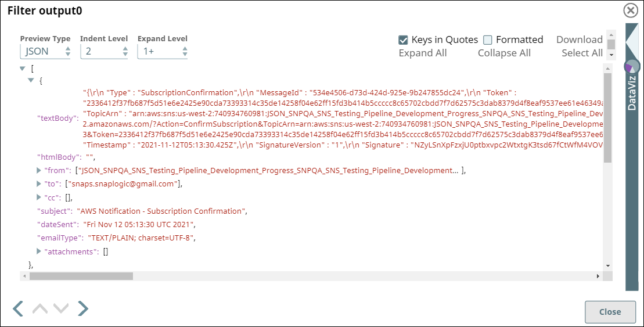Select the "dateSent" key

[57, 224]
